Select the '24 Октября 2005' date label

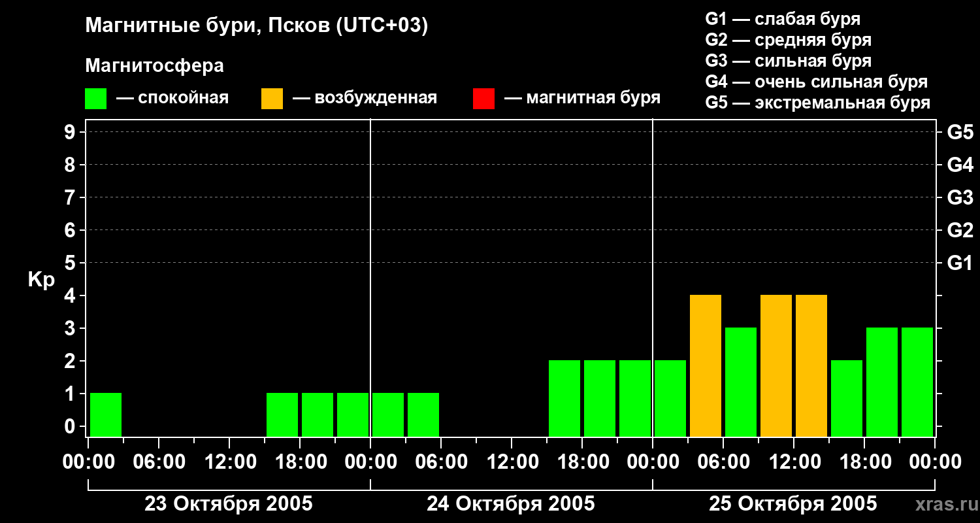[x=511, y=504]
